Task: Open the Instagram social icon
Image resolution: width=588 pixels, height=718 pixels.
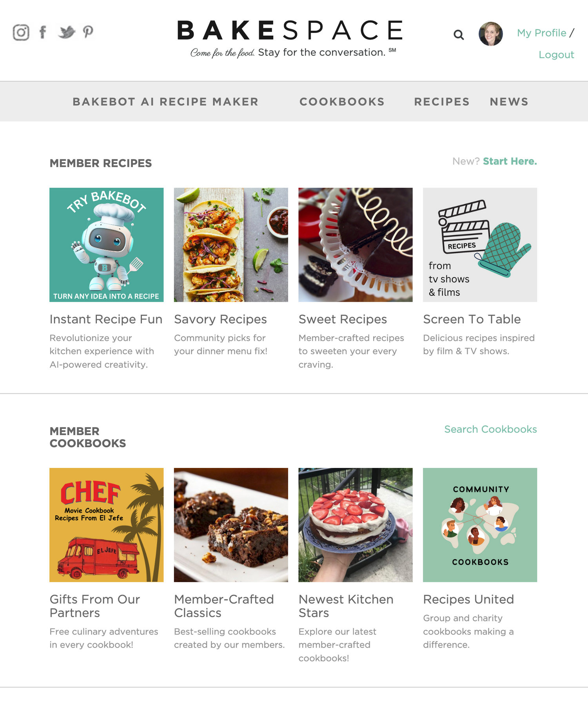Action: coord(21,32)
